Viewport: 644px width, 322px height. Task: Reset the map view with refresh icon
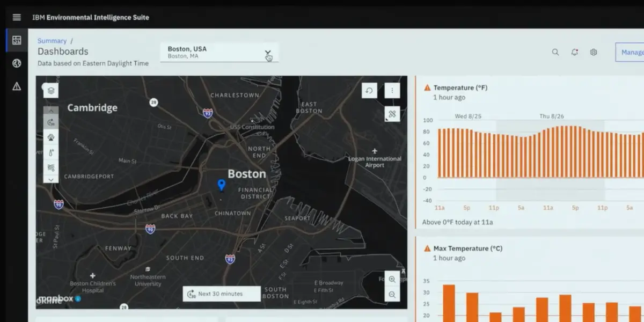(x=369, y=91)
